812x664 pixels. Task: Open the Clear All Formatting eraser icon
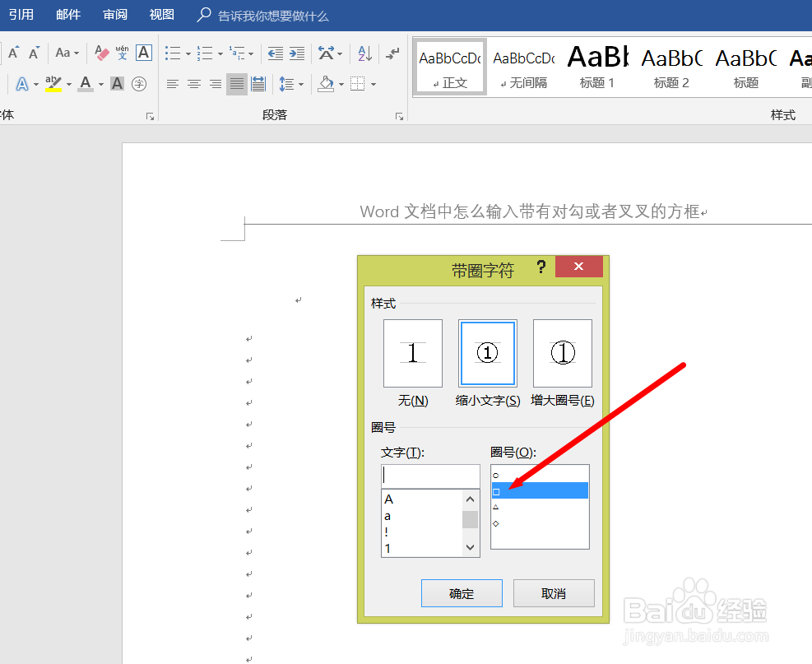click(x=101, y=52)
